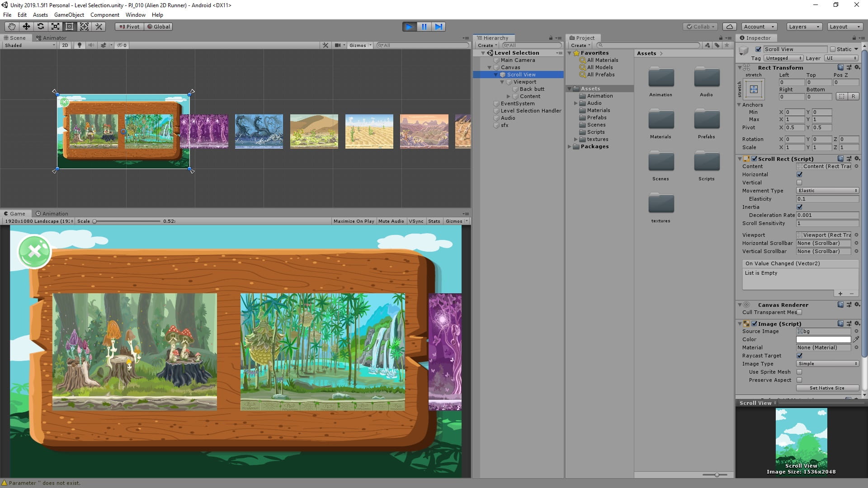Select the Hand tool in toolbar
868x488 pixels.
[11, 27]
